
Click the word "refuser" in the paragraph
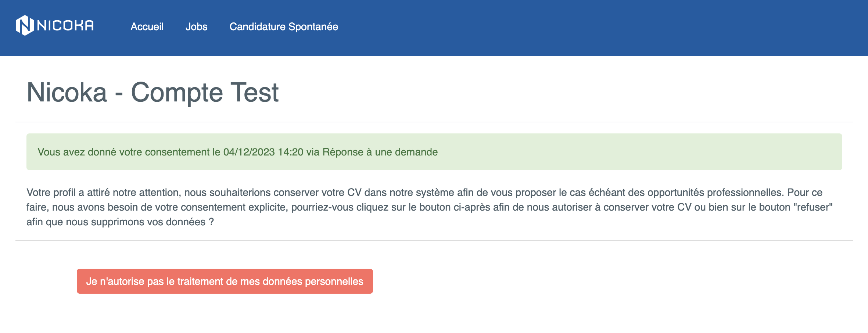[x=813, y=207]
